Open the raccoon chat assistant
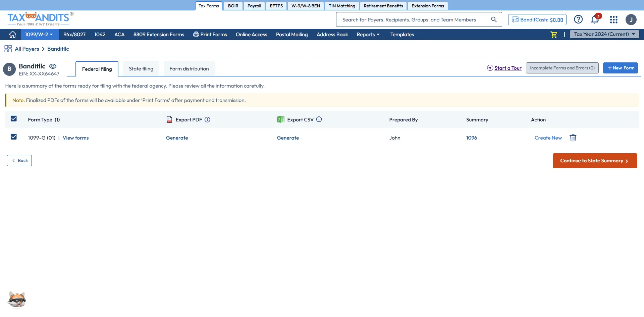Image resolution: width=644 pixels, height=317 pixels. tap(17, 299)
